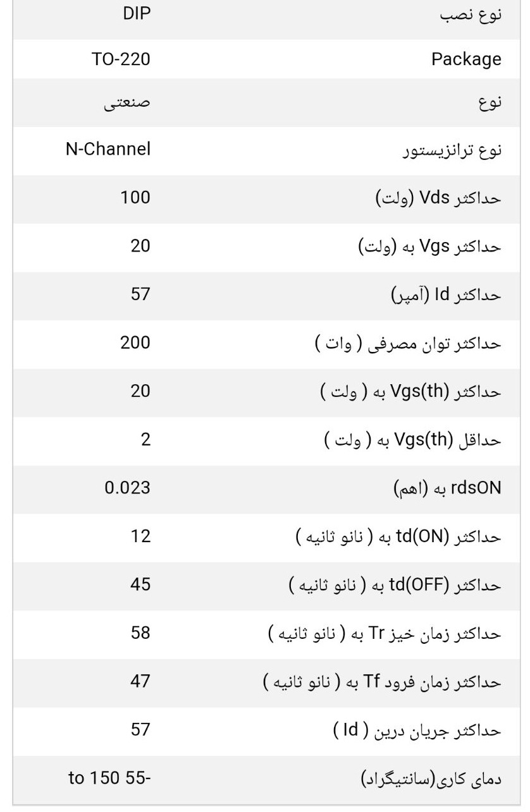The image size is (530, 812).
Task: Click the N-Channel transistor type value
Action: point(108,149)
